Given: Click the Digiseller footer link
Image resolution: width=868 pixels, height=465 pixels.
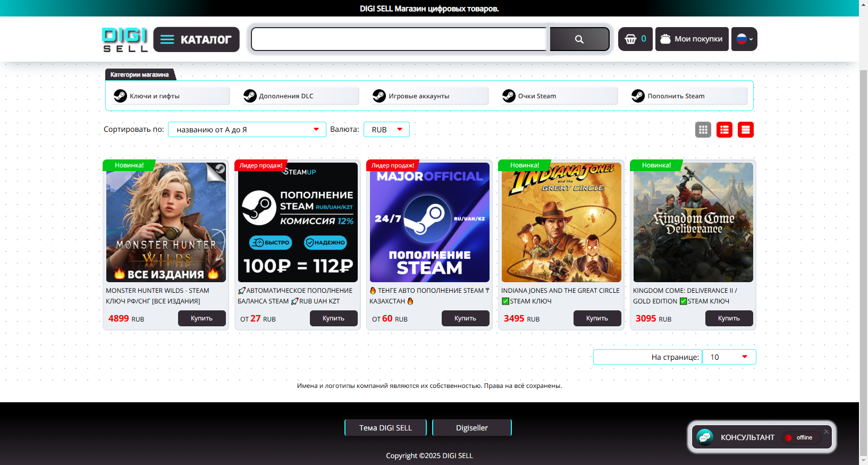Looking at the screenshot, I should (472, 428).
